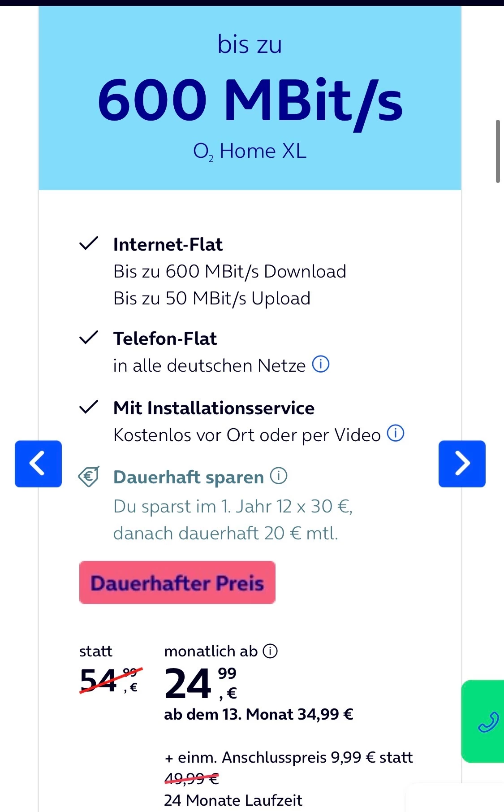Open info icon next to monatlich ab
The image size is (504, 812).
coord(270,651)
